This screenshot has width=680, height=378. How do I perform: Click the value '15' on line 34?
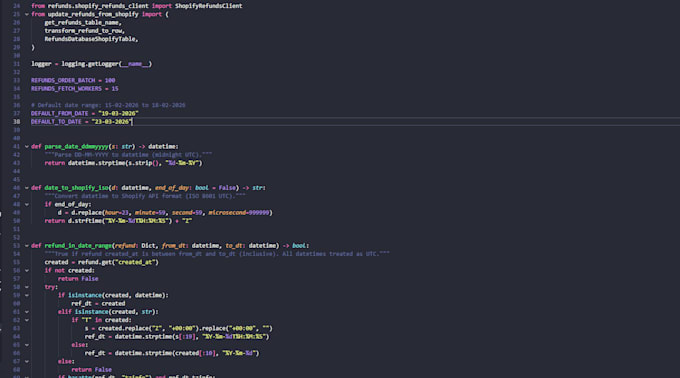tap(115, 88)
